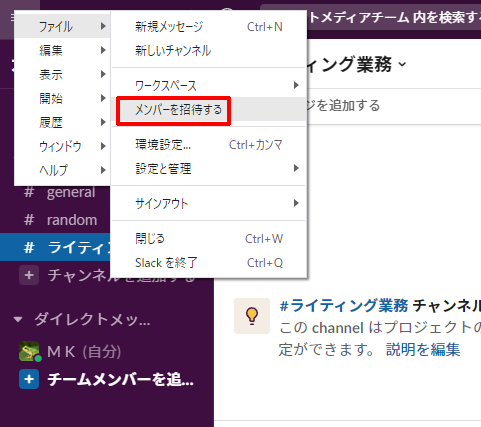The width and height of the screenshot is (481, 427).
Task: Open the ヘルプ menu item
Action: tap(62, 170)
